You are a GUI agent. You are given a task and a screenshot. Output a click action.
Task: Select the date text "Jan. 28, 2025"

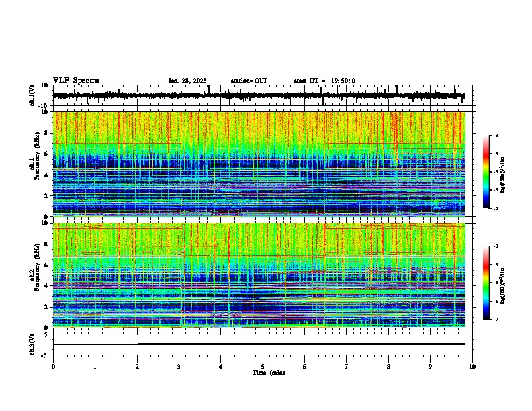click(187, 81)
